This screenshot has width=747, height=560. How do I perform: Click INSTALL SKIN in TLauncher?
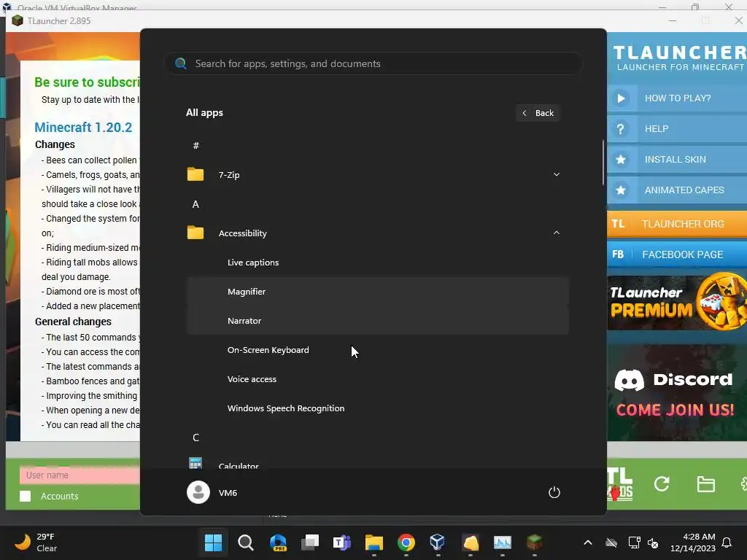[675, 160]
